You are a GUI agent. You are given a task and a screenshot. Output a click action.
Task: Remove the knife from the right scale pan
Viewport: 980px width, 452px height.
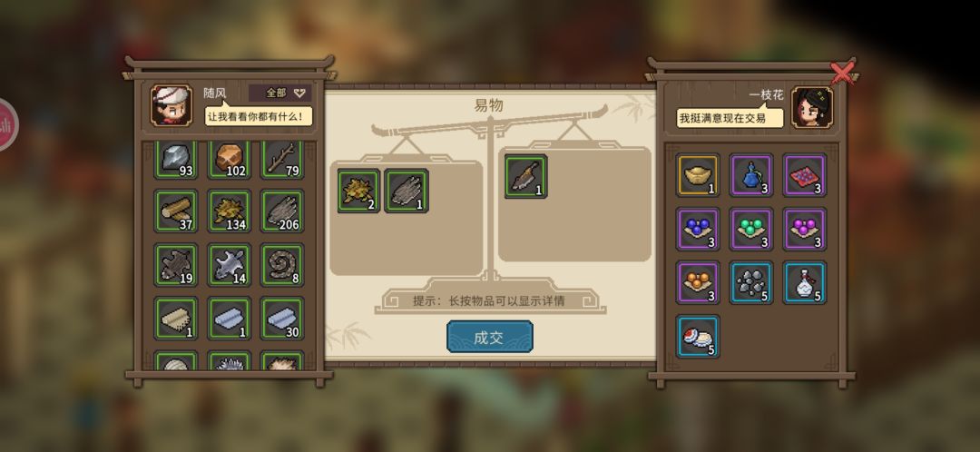click(x=525, y=176)
